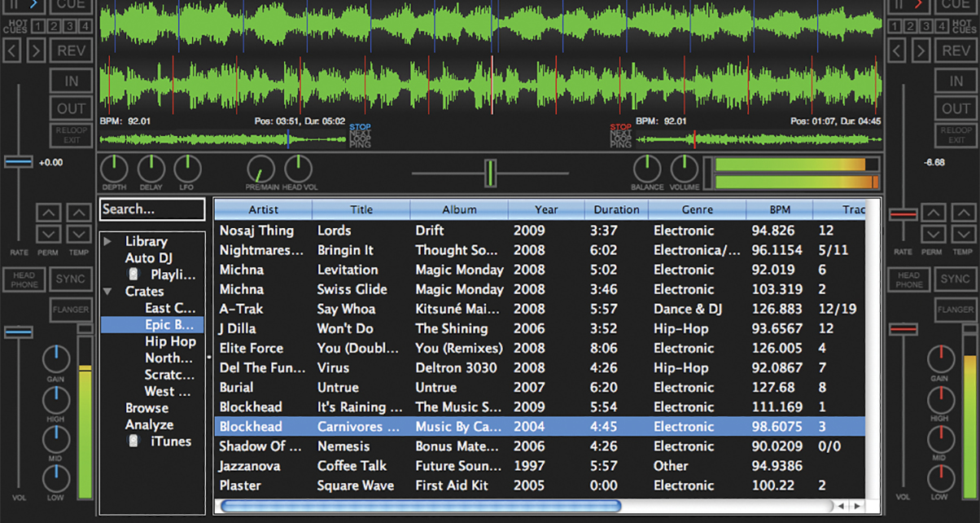Screen dimensions: 980x523
Task: Set a loop IN point on the left deck
Action: click(x=71, y=80)
